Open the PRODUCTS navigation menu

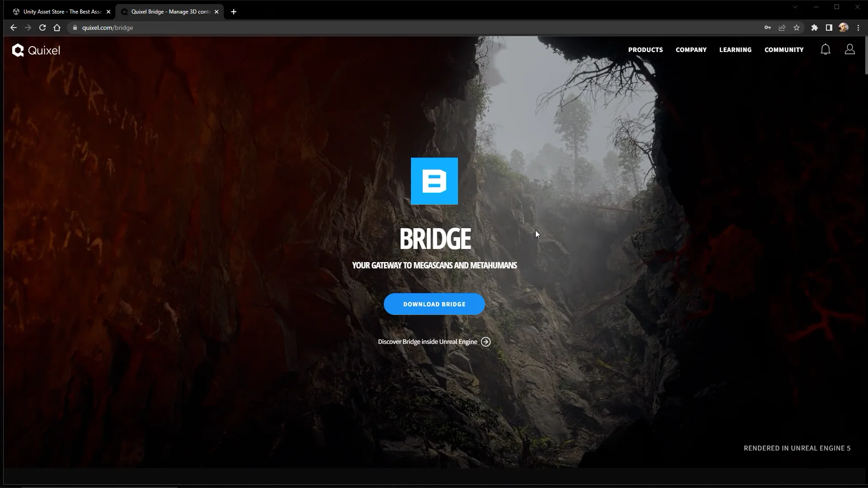646,49
